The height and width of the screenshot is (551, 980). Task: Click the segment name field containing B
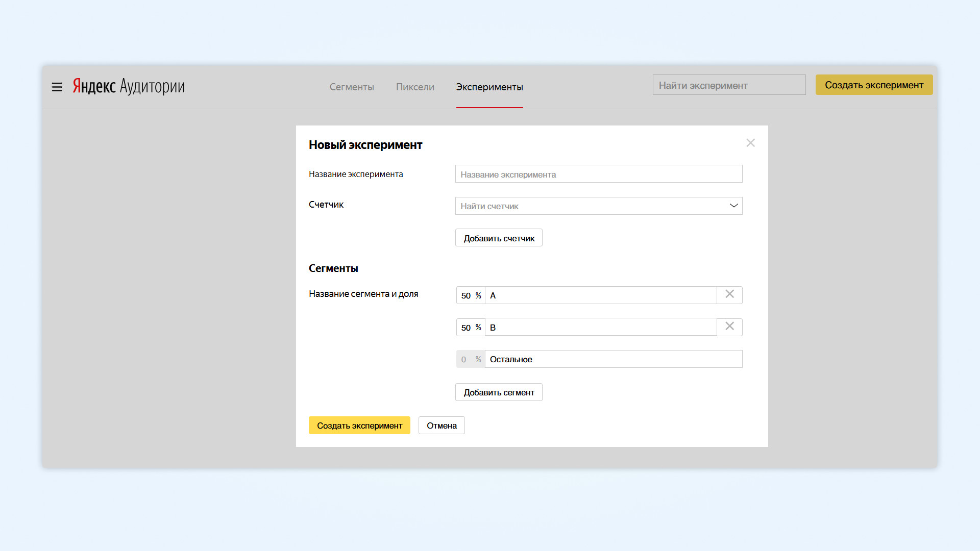[x=600, y=328]
